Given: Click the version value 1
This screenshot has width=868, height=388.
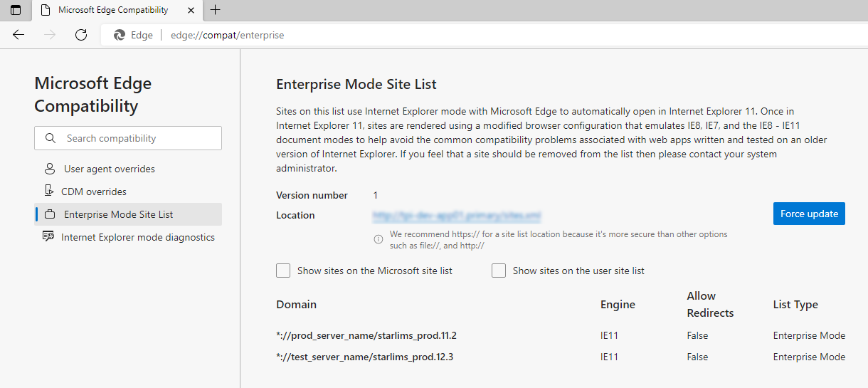Looking at the screenshot, I should click(x=376, y=195).
